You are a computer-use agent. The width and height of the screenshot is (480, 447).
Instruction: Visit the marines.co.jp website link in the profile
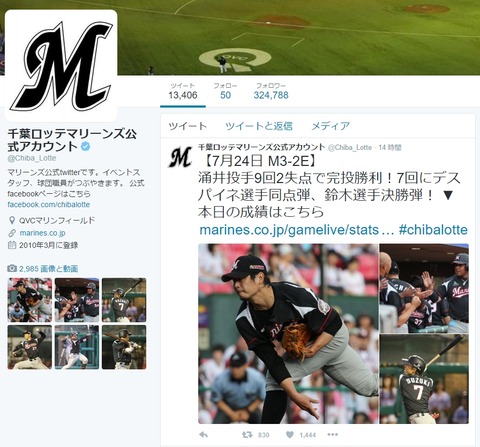[42, 233]
